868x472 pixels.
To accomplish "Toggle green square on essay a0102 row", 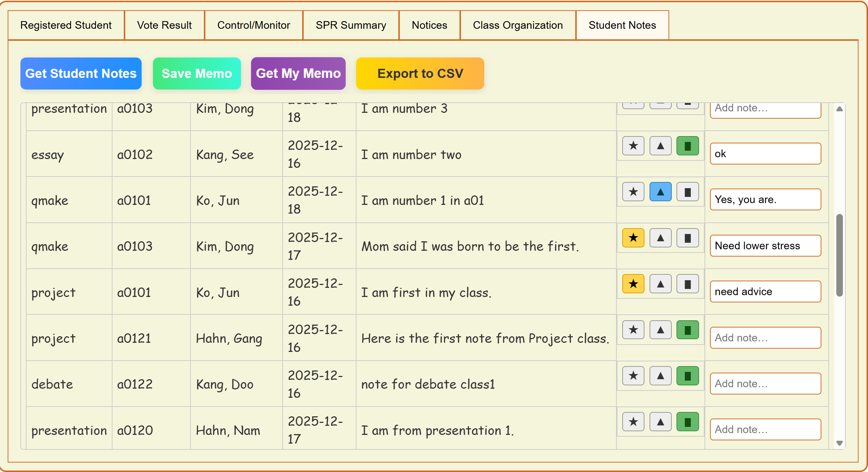I will [687, 146].
